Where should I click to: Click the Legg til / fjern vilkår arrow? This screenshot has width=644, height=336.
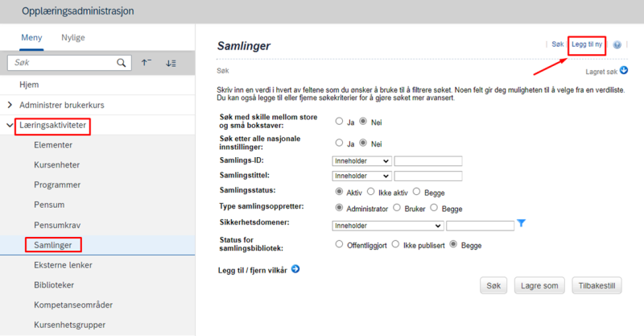pyautogui.click(x=295, y=269)
